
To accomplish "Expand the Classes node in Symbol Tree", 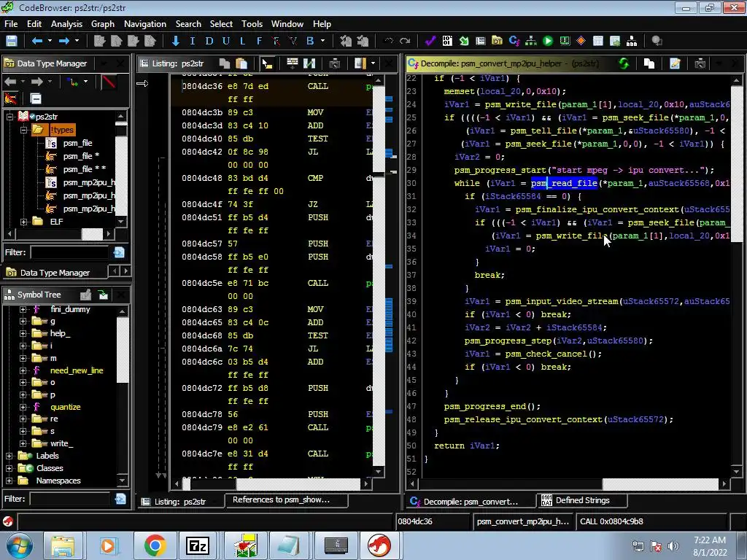I will click(9, 468).
